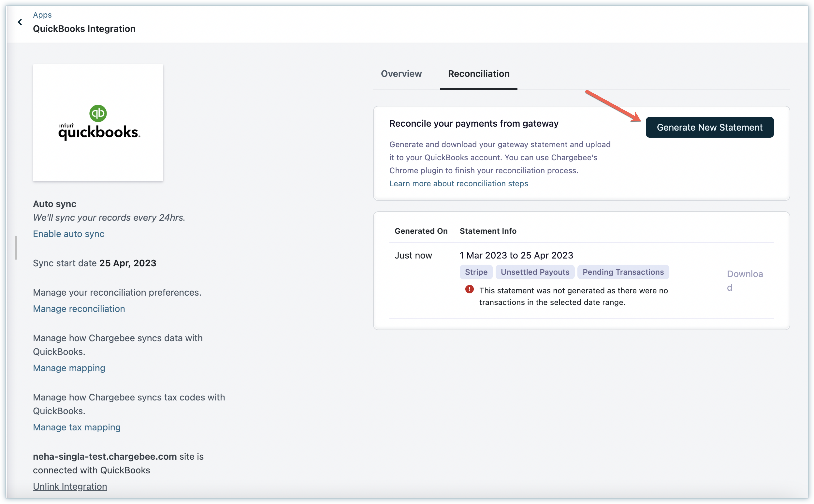Open Learn more about reconciliation steps
Viewport: 814px width, 504px height.
point(458,183)
